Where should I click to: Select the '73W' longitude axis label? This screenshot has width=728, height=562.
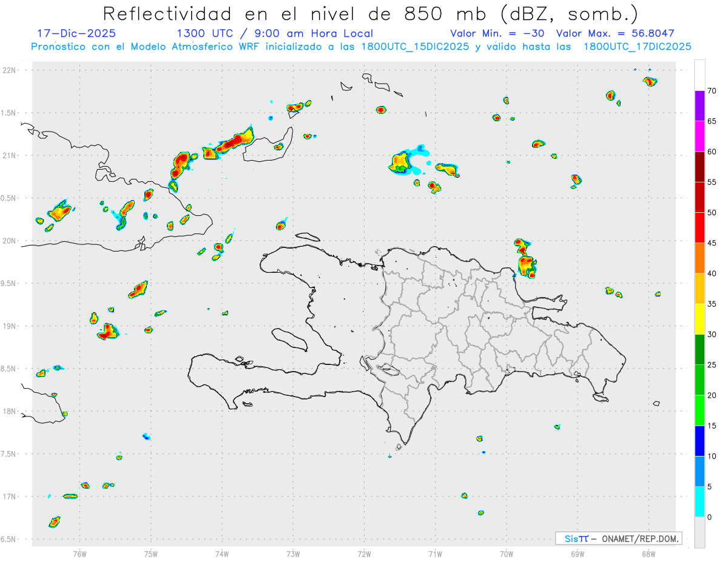(x=293, y=554)
